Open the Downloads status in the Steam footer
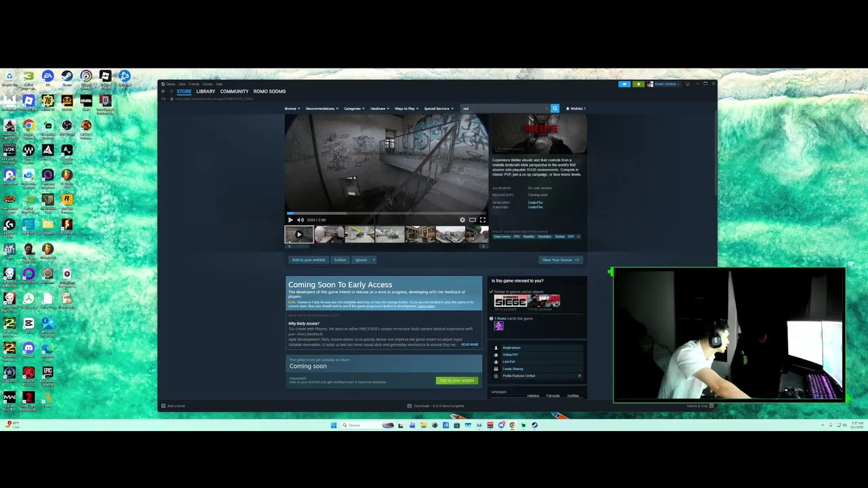This screenshot has width=868, height=488. 435,406
